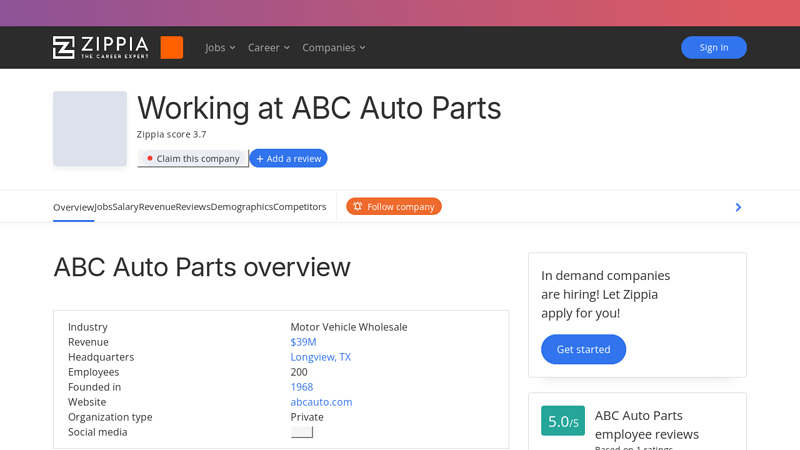This screenshot has height=450, width=800.
Task: Click the Zippia logo
Action: tap(101, 47)
